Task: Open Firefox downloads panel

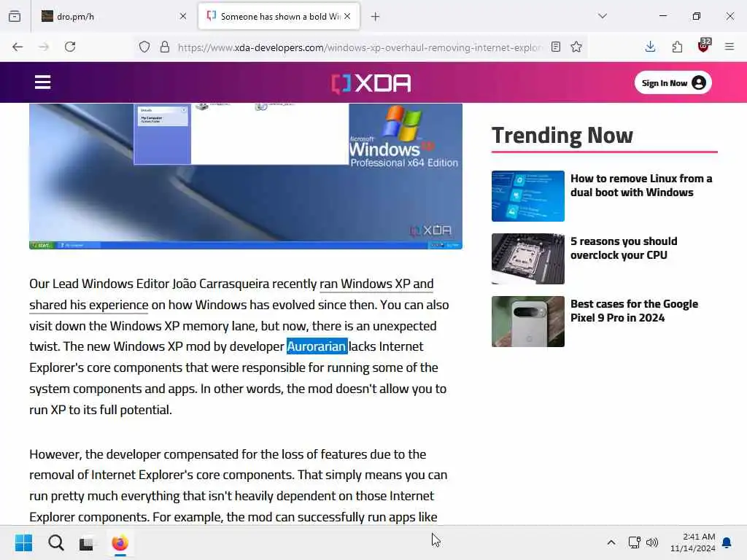Action: tap(650, 47)
